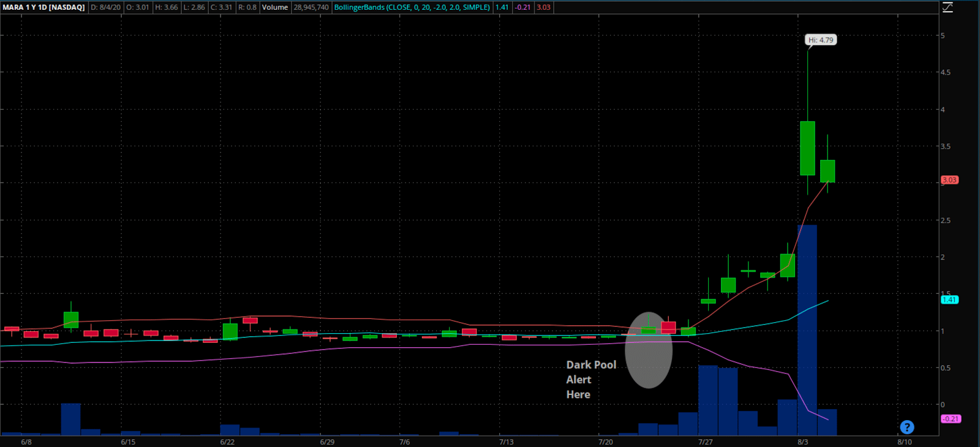The image size is (980, 447).
Task: Click the magenta -0.21 value in header
Action: (x=522, y=7)
